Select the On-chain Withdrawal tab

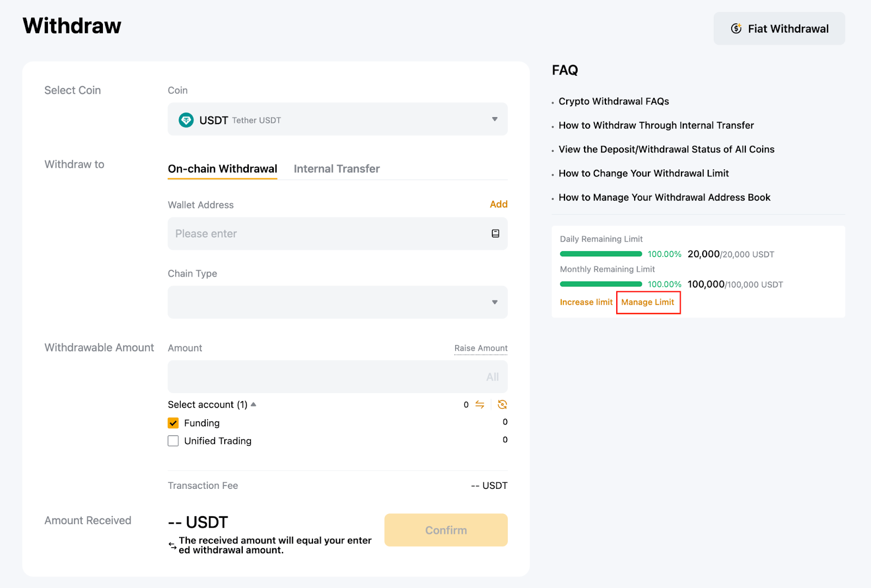click(222, 169)
